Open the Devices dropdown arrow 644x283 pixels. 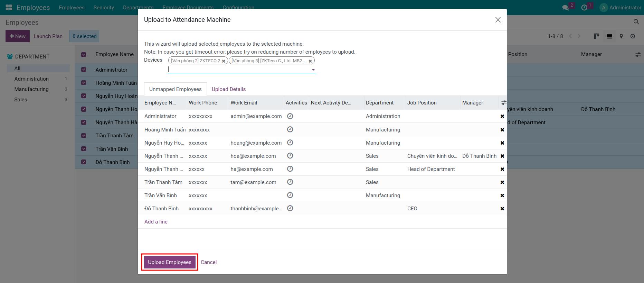(x=313, y=70)
